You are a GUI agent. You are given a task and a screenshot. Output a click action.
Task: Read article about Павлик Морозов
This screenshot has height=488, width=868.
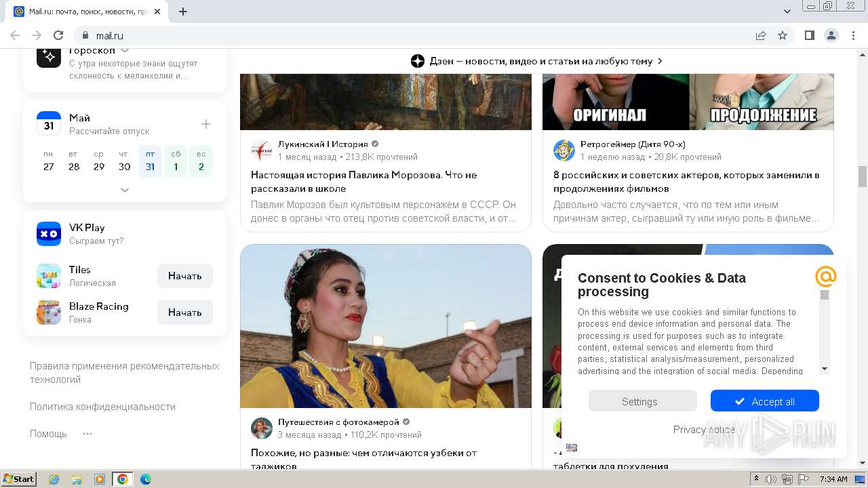point(364,182)
